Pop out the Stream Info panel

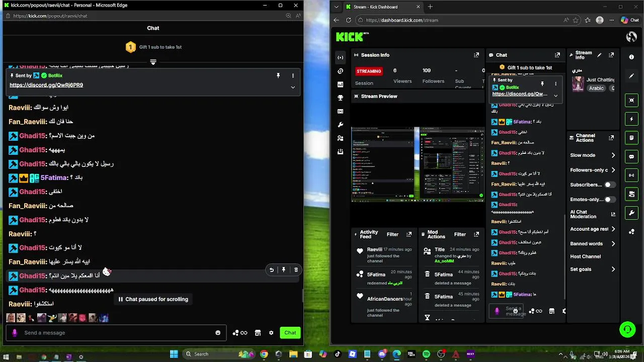coord(611,55)
